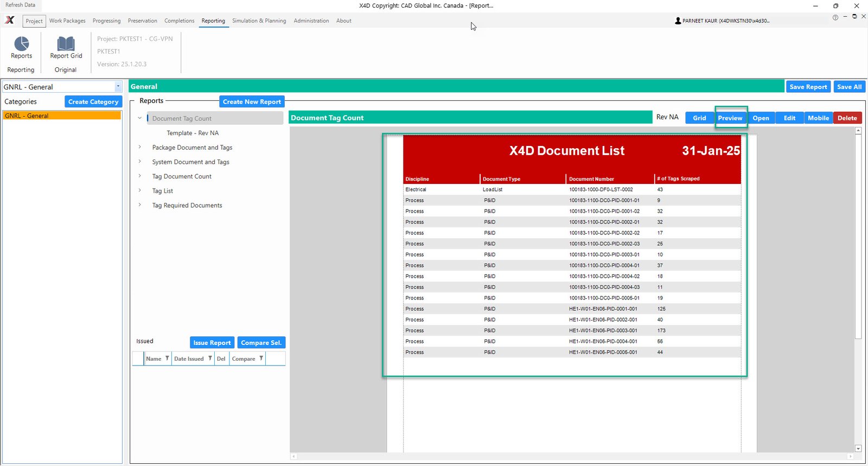Collapse the Document Tag Count report
Viewport: 868px width, 466px height.
pos(140,118)
